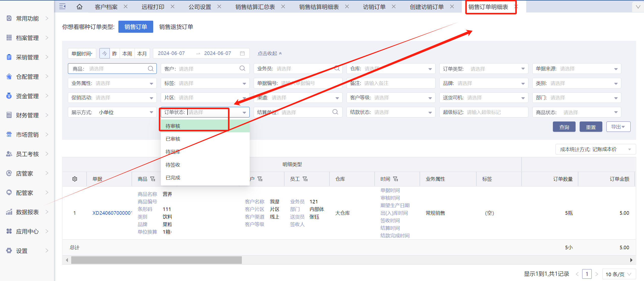Open table column settings gear icon
Viewport: 644px width, 281px height.
(75, 179)
